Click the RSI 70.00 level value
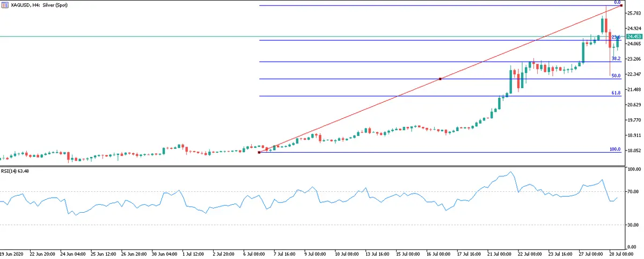The image size is (644, 259). click(x=633, y=191)
